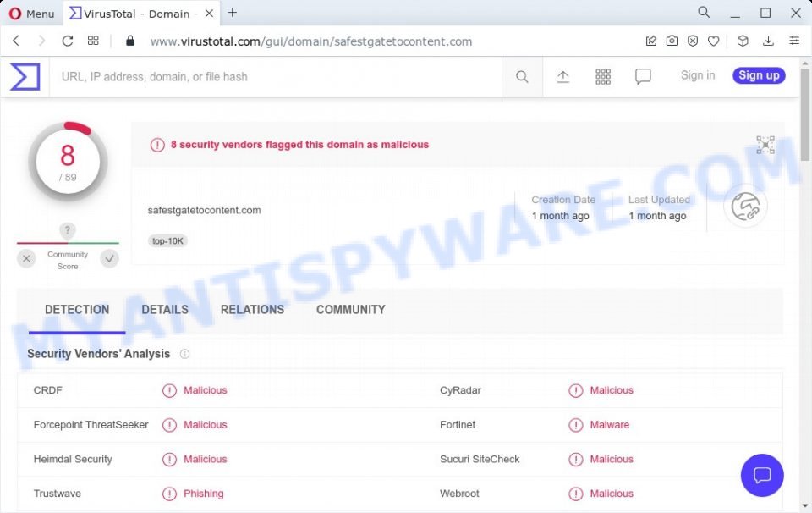Click the upload file arrow icon
Viewport: 812px width, 513px height.
pos(563,77)
